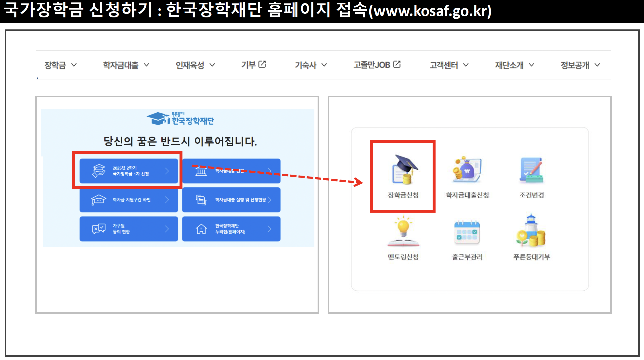The width and height of the screenshot is (644, 360).
Task: Click the arrow on 학자금 지원구간 확인
Action: 167,200
